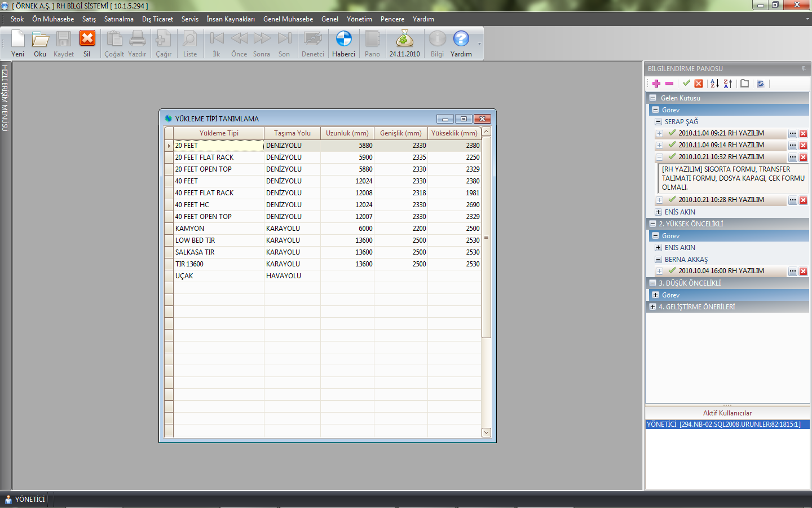The image size is (812, 508).
Task: Toggle the pin on Bilgilendirme Panosu panel
Action: click(x=804, y=69)
